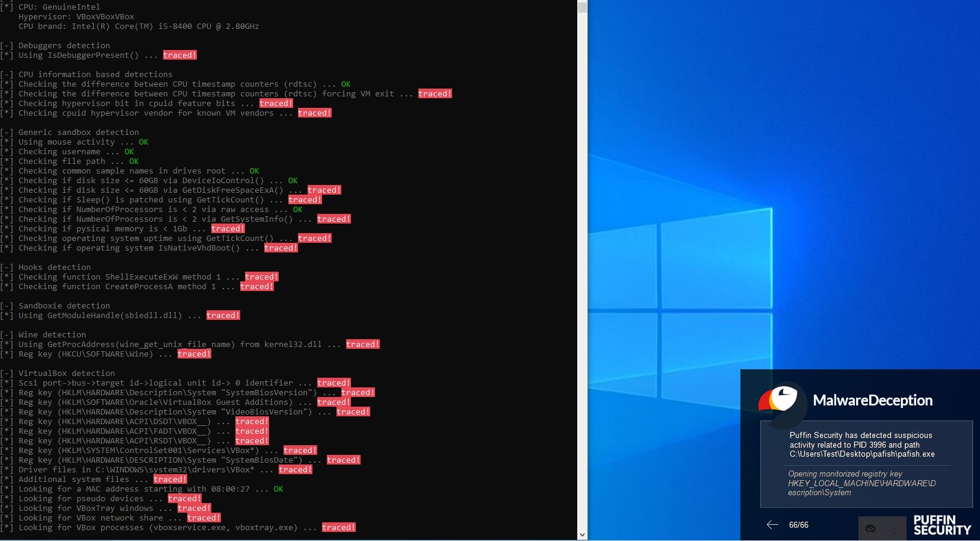Click 'C:\Users\Test\Desktop\pafish\pafish.exe' path in the alert
The width and height of the screenshot is (980, 541).
[x=862, y=454]
